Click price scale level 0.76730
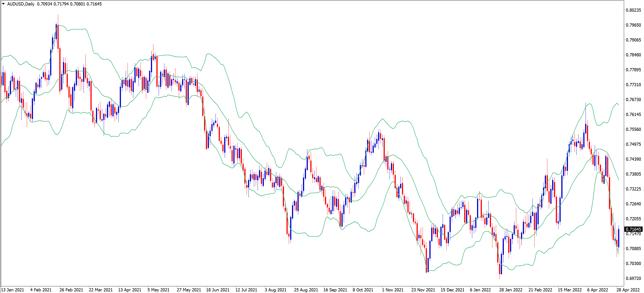The height and width of the screenshot is (293, 644). click(x=633, y=100)
